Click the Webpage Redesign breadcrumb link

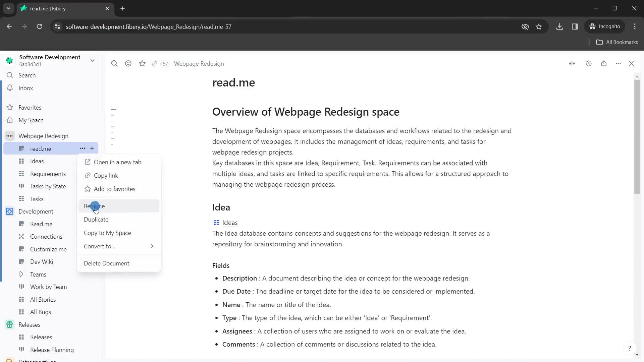(x=199, y=63)
